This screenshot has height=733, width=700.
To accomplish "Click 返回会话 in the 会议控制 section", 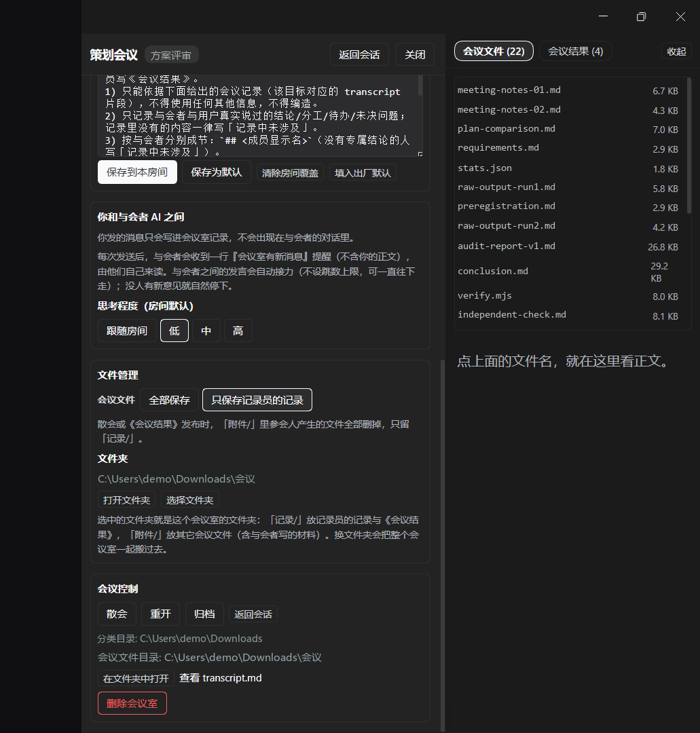I will (x=253, y=614).
